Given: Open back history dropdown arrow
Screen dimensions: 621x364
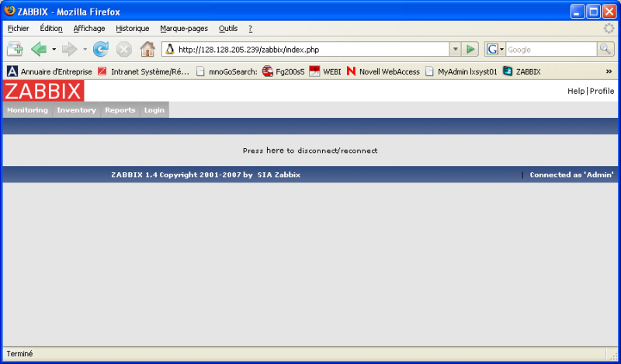Looking at the screenshot, I should pos(54,50).
